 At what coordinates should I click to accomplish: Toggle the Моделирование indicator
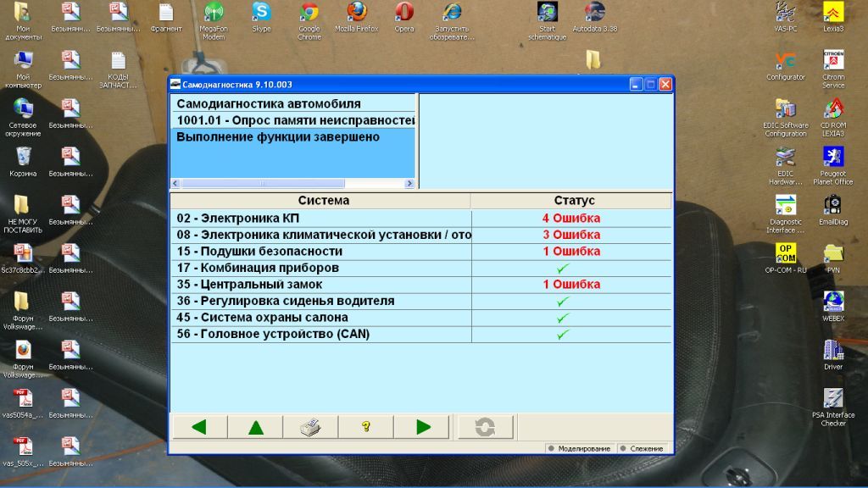click(579, 449)
